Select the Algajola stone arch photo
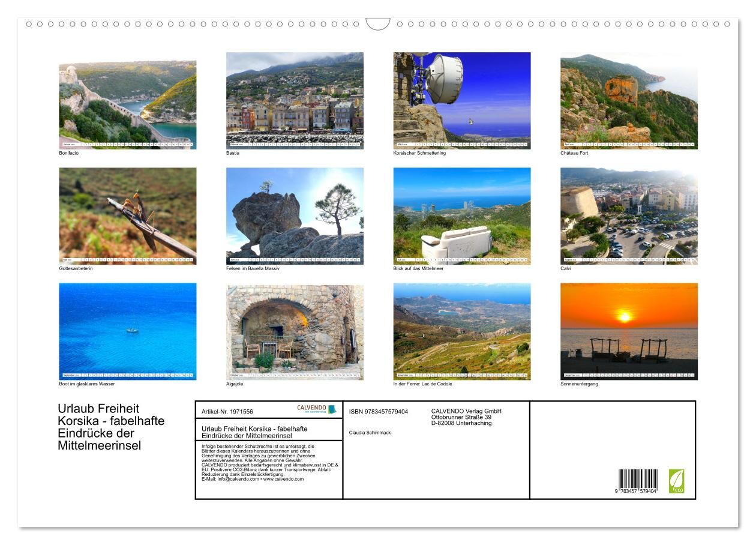Viewport: 756px width, 545px height. pos(295,331)
